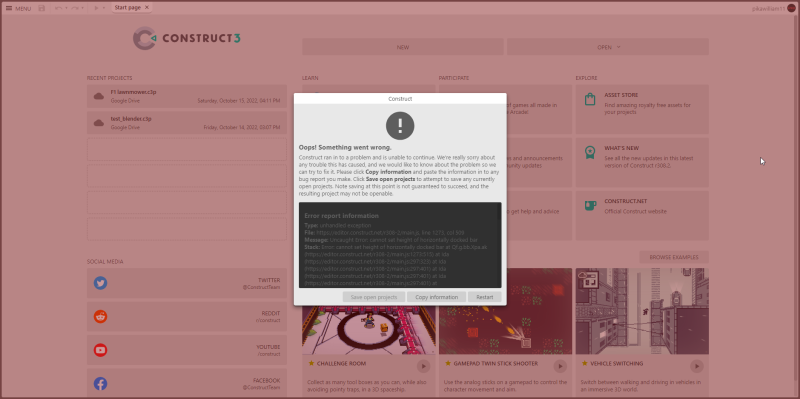The height and width of the screenshot is (399, 800).
Task: Click the Facebook icon
Action: click(101, 384)
